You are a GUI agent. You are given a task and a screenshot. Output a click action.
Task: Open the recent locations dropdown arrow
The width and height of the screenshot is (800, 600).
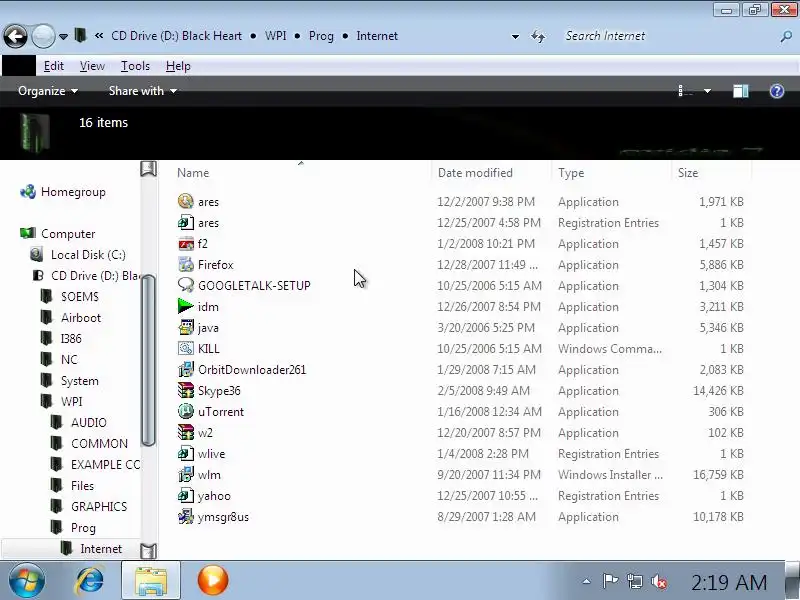coord(63,37)
